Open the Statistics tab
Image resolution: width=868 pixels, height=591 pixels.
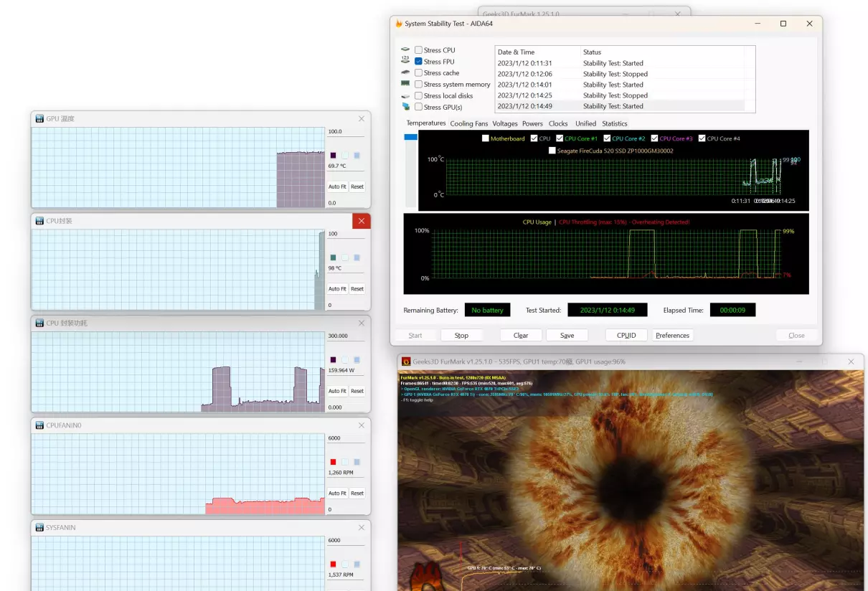pos(615,124)
